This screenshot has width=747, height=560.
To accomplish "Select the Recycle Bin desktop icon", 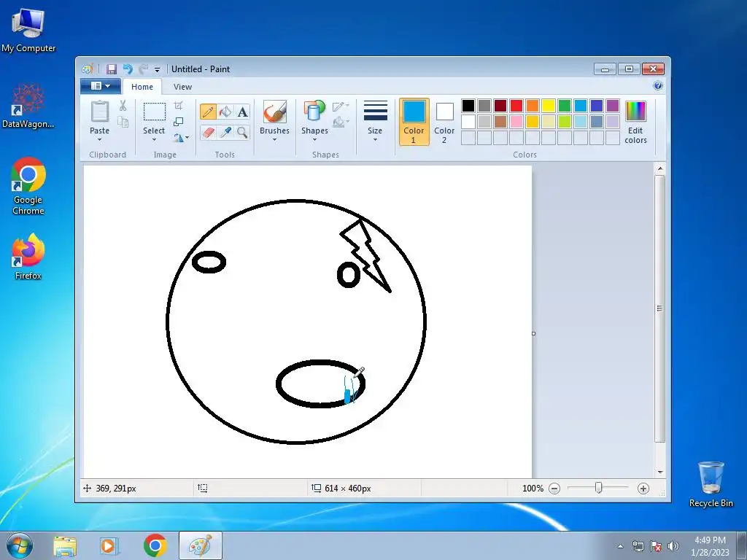I will [x=711, y=484].
